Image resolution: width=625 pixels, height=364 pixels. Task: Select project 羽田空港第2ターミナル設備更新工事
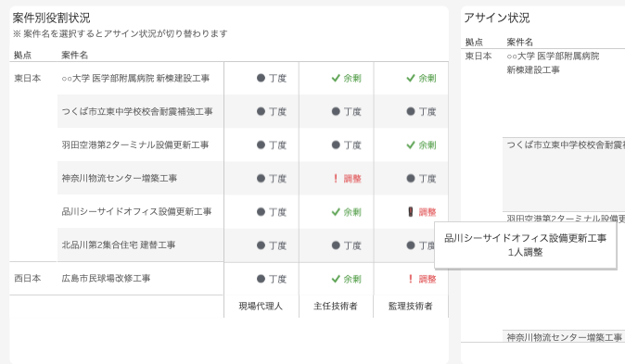pyautogui.click(x=135, y=145)
